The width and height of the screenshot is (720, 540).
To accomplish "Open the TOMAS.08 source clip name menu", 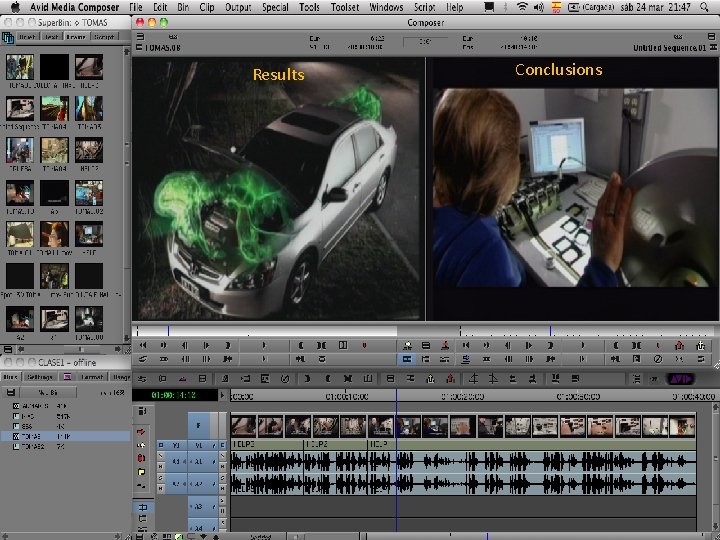I will [x=164, y=47].
